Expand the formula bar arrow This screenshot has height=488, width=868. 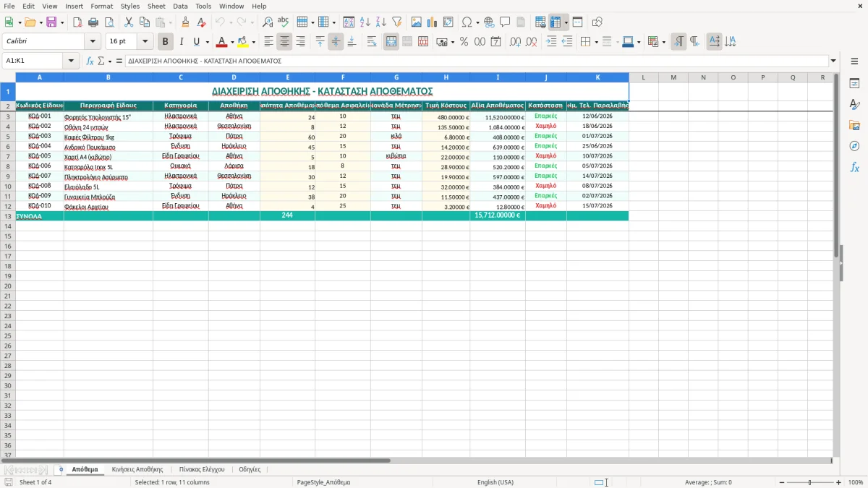(x=833, y=61)
